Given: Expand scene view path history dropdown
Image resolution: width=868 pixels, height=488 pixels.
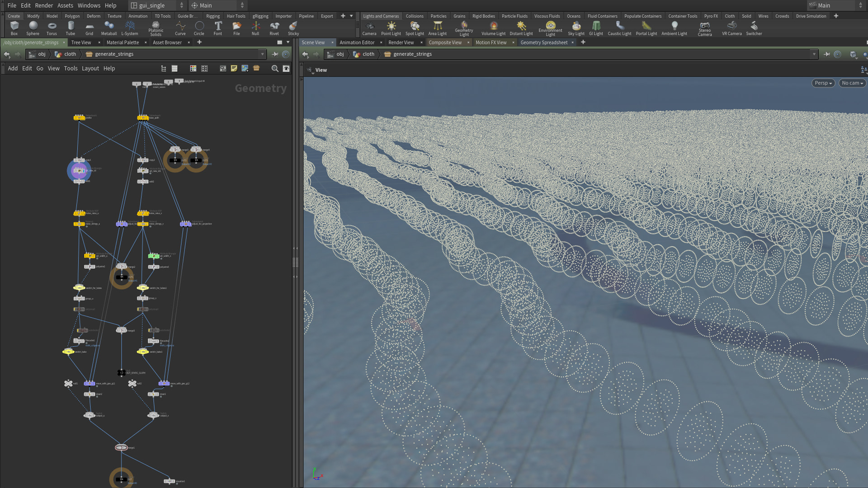Looking at the screenshot, I should point(814,54).
